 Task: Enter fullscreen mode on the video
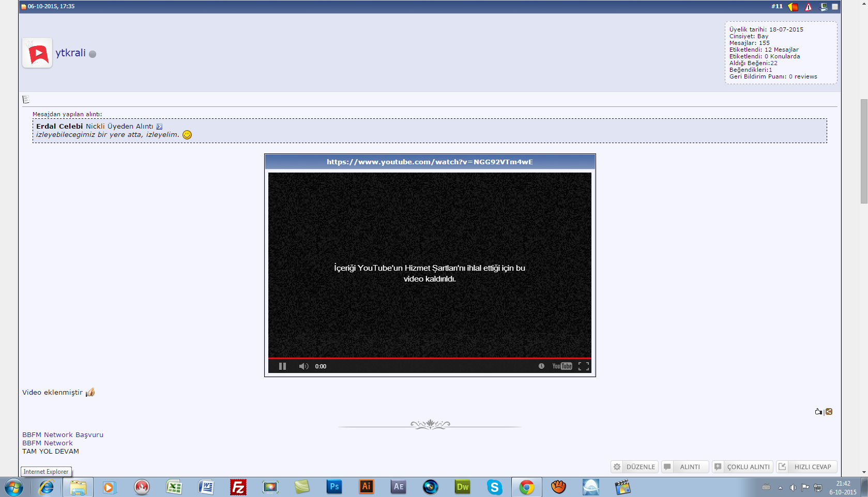[584, 366]
